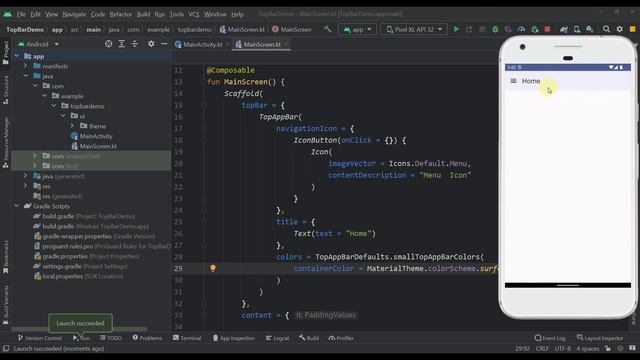Image resolution: width=640 pixels, height=360 pixels.
Task: Click the Debug app bug icon
Action: point(495,29)
